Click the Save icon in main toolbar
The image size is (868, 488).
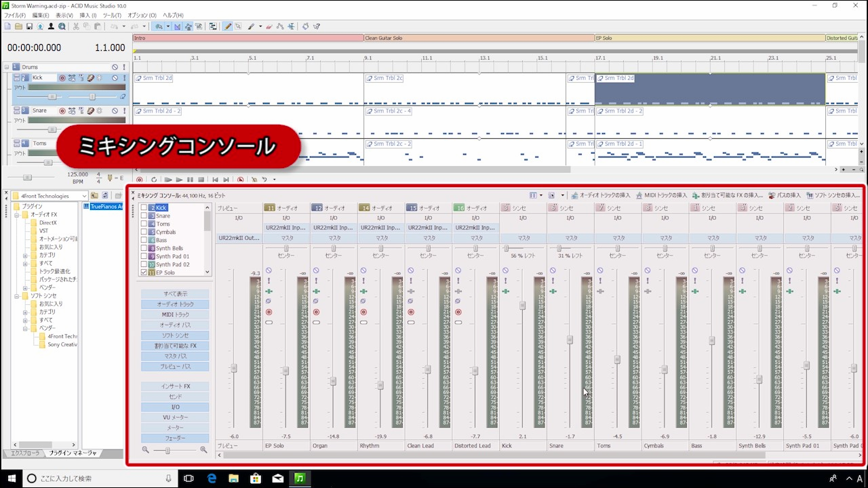click(x=28, y=26)
